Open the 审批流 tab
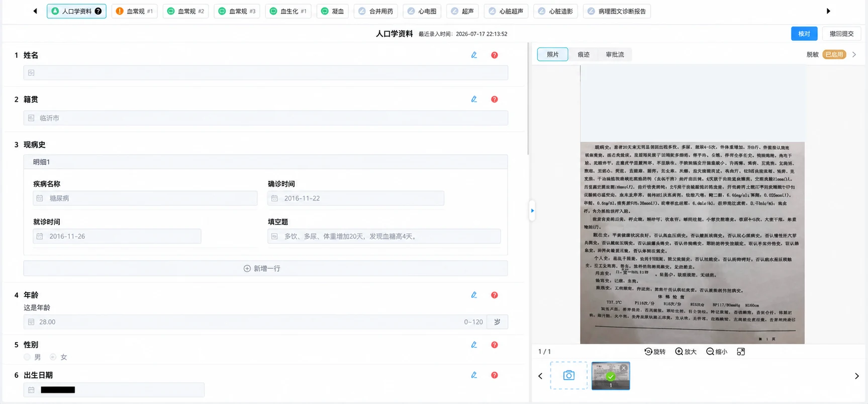 615,54
